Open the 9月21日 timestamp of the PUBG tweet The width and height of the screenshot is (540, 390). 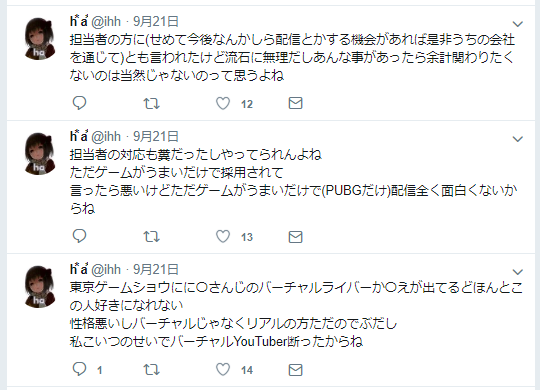point(156,137)
